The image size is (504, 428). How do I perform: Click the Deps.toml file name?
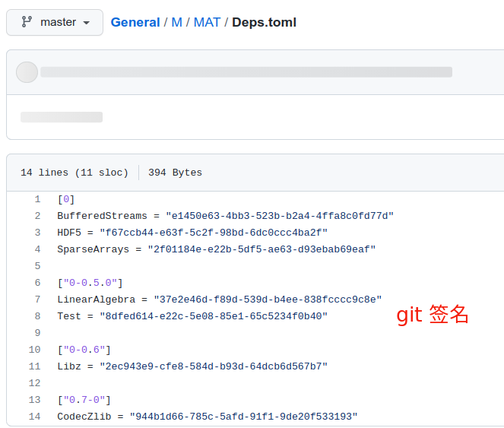click(264, 23)
